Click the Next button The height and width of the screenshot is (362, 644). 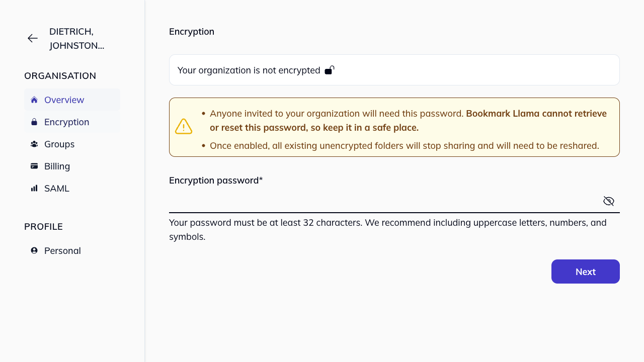(x=585, y=271)
